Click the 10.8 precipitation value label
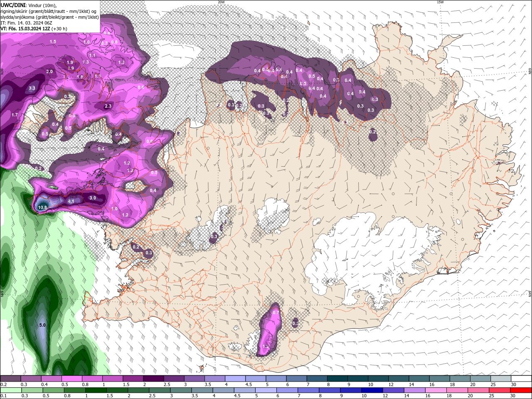The height and width of the screenshot is (399, 532). pos(42,207)
